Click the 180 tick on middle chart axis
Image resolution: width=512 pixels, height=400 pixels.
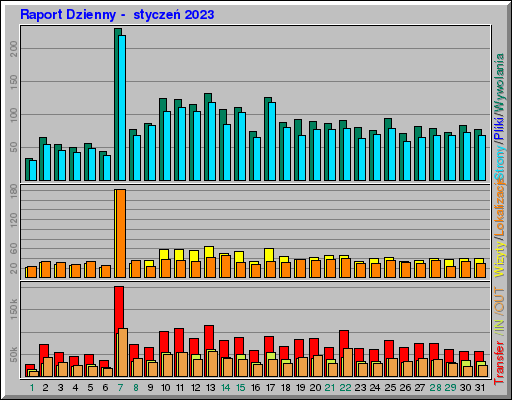14,191
